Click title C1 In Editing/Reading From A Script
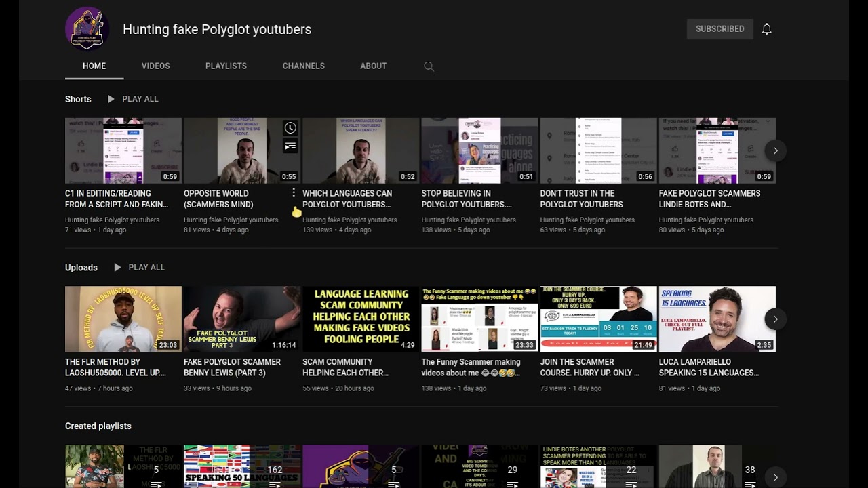 pos(117,199)
